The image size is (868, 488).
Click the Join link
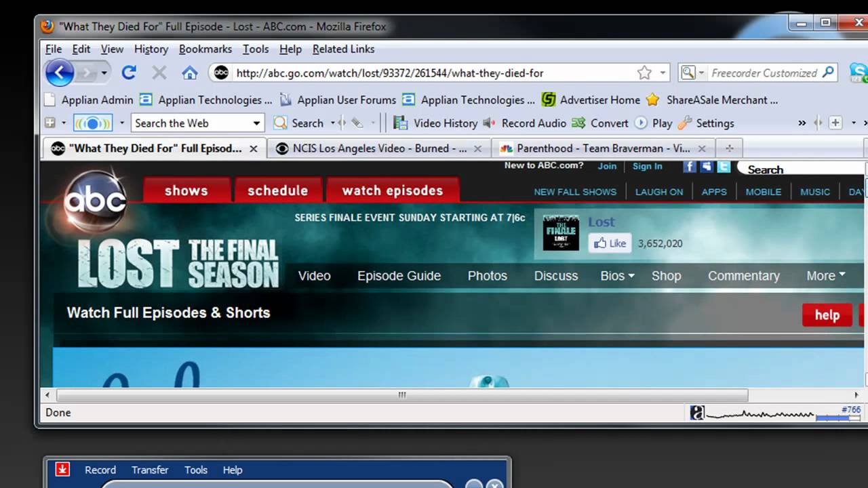point(607,166)
